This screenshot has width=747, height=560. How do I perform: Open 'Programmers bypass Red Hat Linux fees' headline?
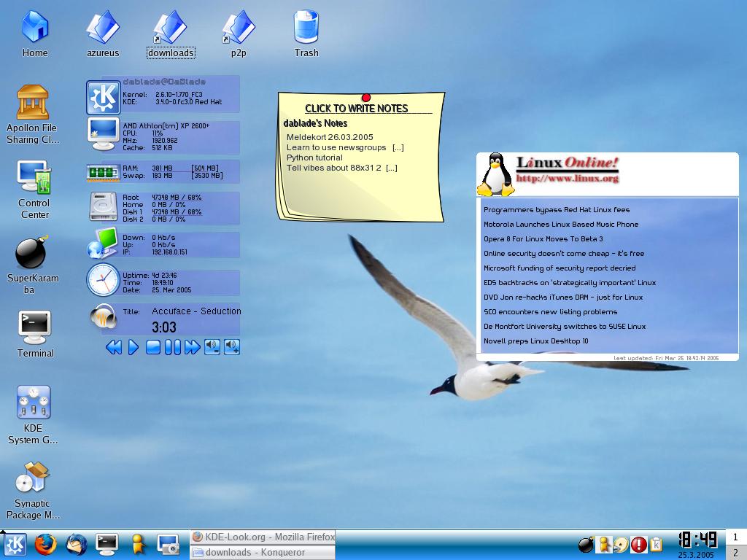(x=557, y=210)
